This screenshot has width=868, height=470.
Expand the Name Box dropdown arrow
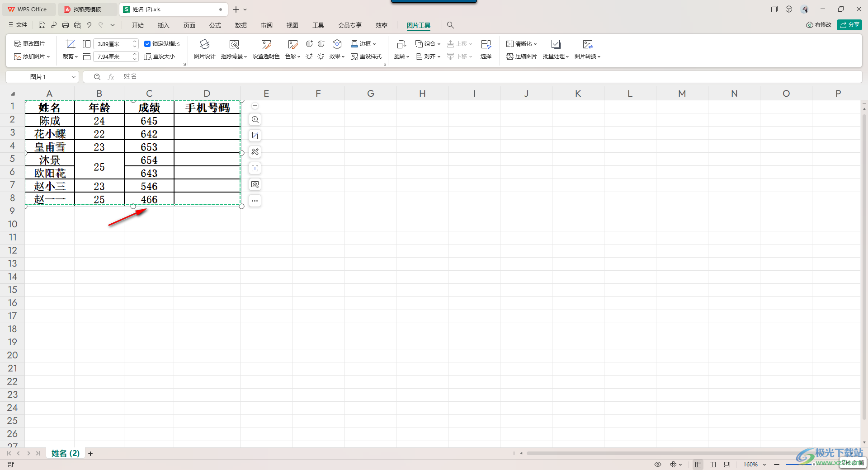[x=74, y=77]
